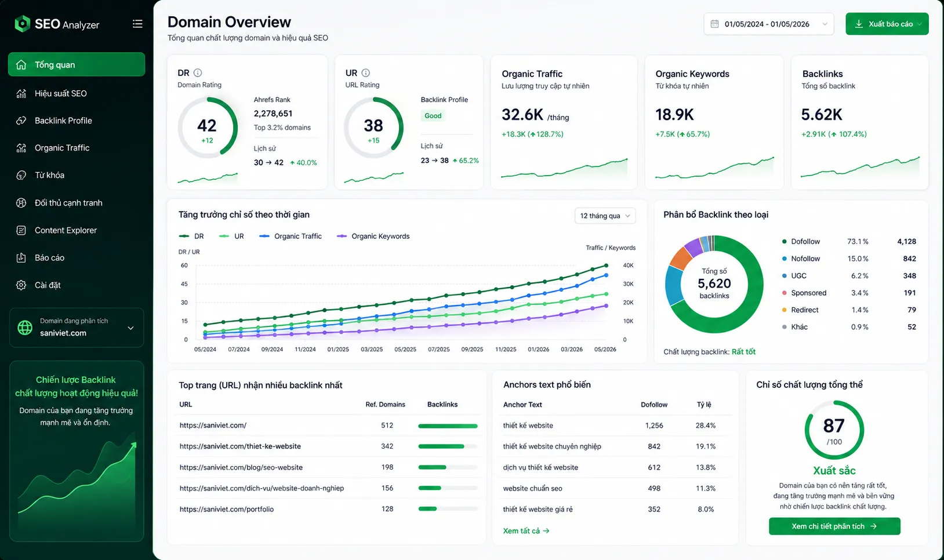Click the overall quality score ring 87
The height and width of the screenshot is (560, 944).
coord(834,430)
